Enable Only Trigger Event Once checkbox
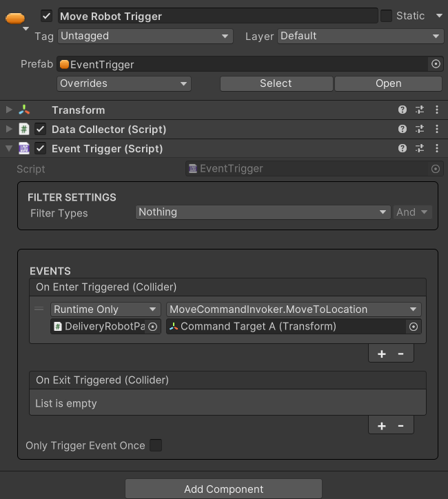The width and height of the screenshot is (448, 499). (156, 445)
